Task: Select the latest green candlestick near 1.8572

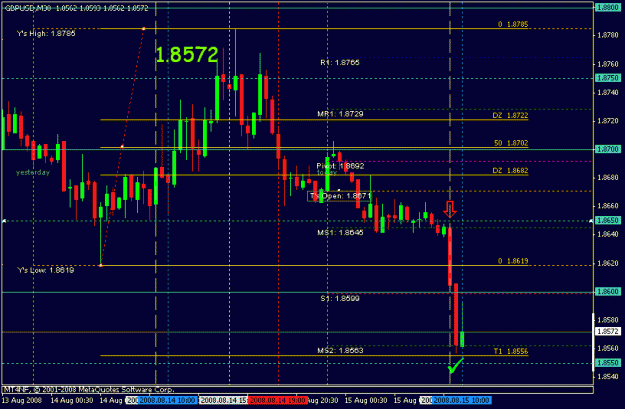Action: [x=462, y=339]
